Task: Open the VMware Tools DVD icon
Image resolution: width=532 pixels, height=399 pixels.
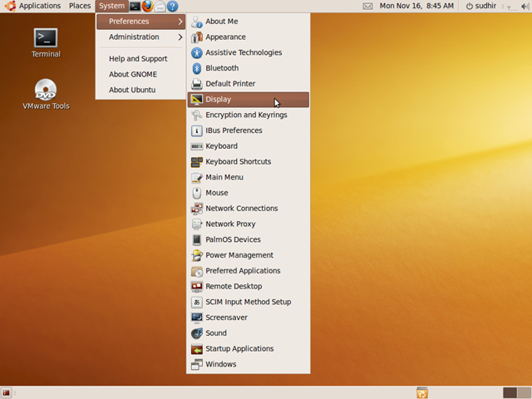Action: pyautogui.click(x=46, y=90)
